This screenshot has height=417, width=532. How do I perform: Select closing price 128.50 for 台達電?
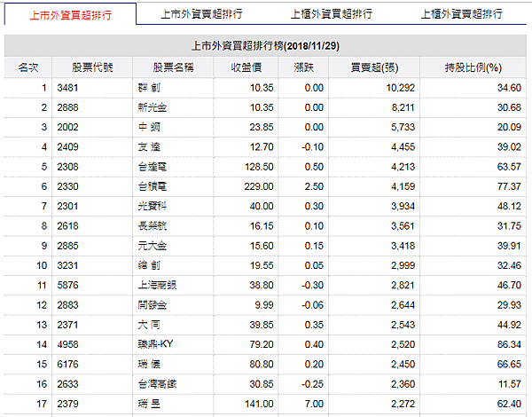[x=259, y=167]
